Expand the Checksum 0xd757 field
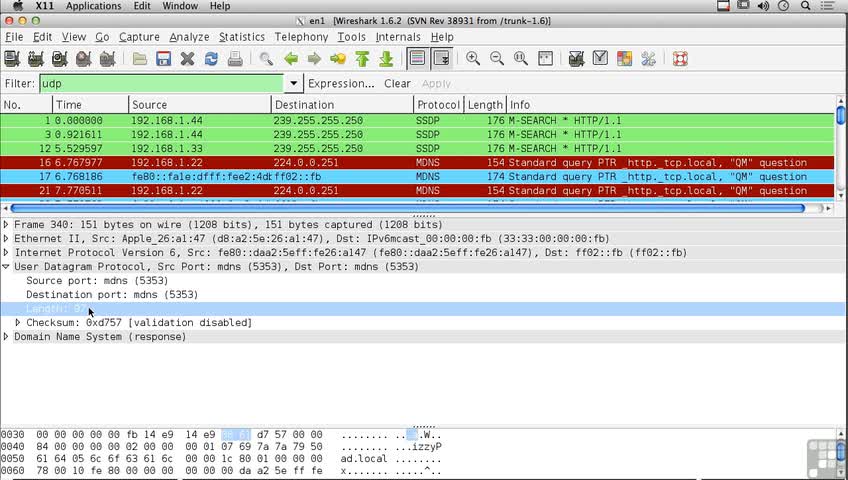 [18, 323]
